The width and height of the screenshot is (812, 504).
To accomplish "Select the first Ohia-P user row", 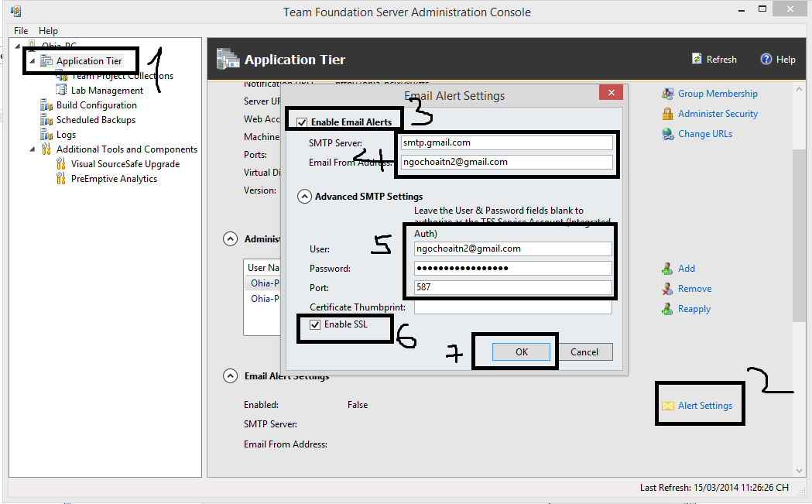I will point(262,283).
